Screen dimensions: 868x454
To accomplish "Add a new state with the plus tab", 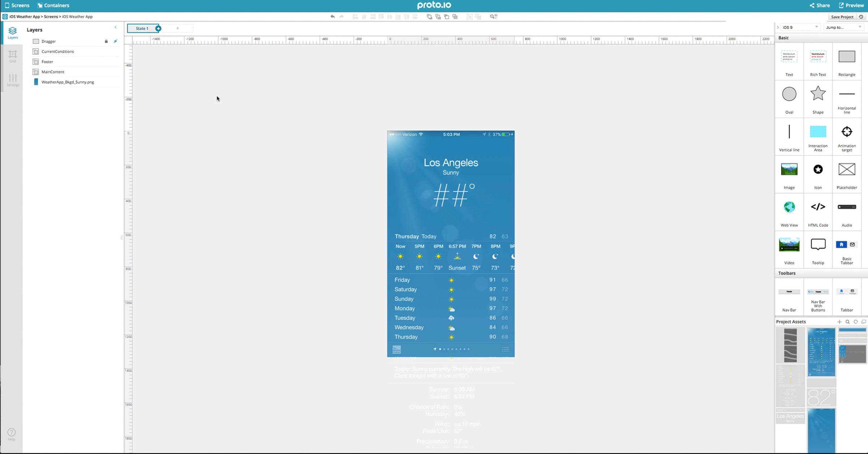I will [178, 28].
